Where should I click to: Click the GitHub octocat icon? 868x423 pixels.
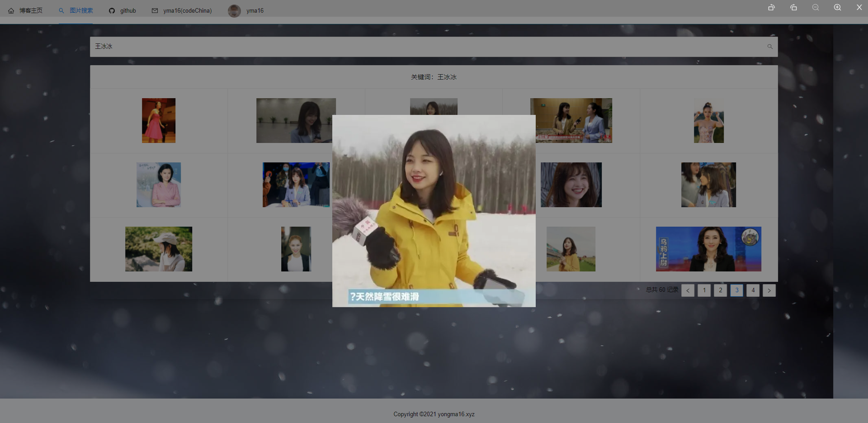pos(112,10)
